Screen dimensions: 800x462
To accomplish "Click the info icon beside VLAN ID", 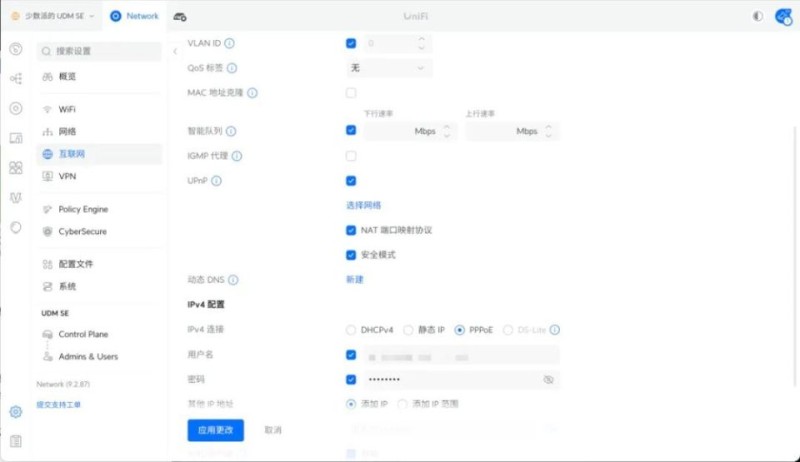I will tap(230, 44).
